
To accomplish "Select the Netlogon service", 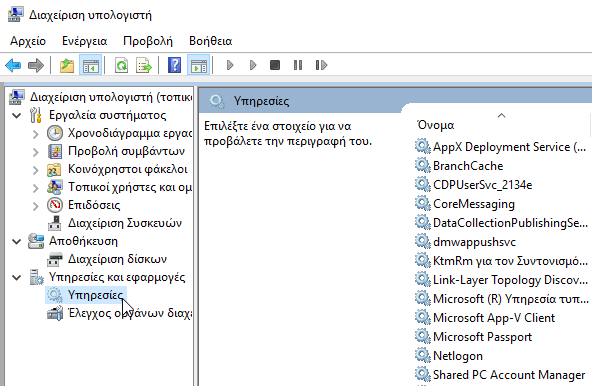I will pos(458,356).
